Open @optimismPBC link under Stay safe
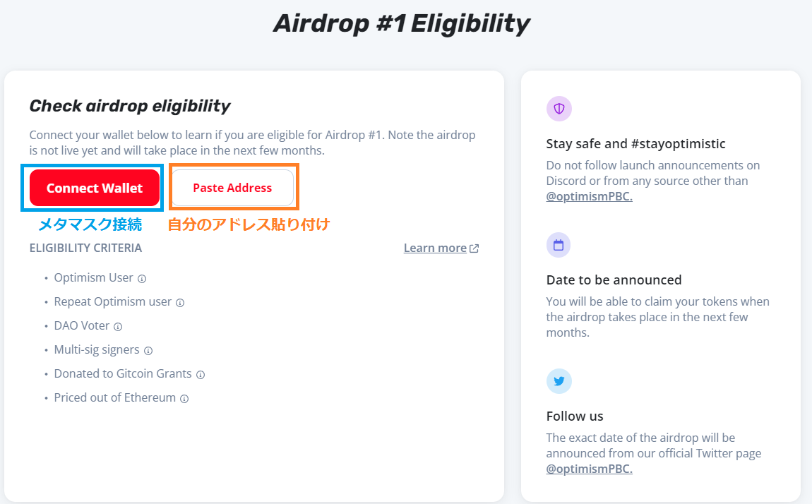 589,196
